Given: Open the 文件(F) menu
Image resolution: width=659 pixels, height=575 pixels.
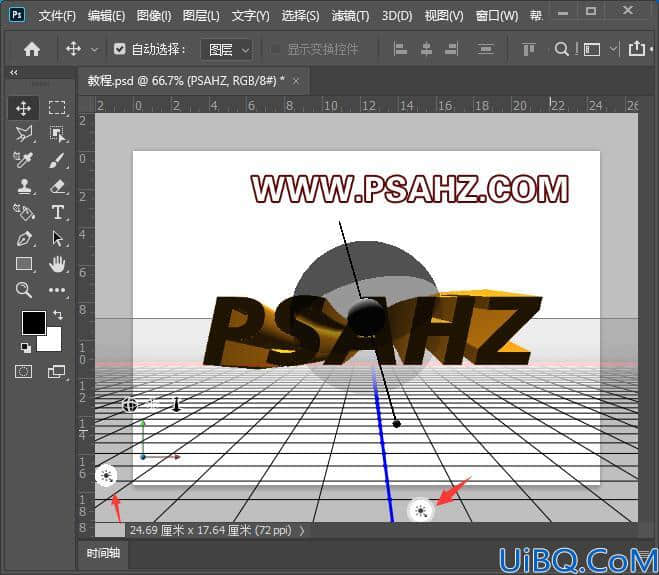Looking at the screenshot, I should click(57, 16).
